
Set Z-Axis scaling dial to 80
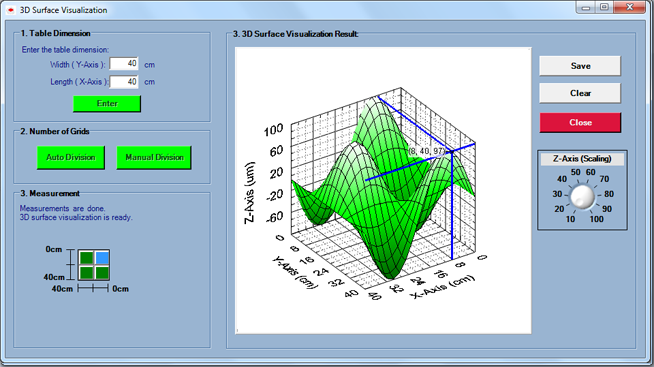click(x=609, y=194)
